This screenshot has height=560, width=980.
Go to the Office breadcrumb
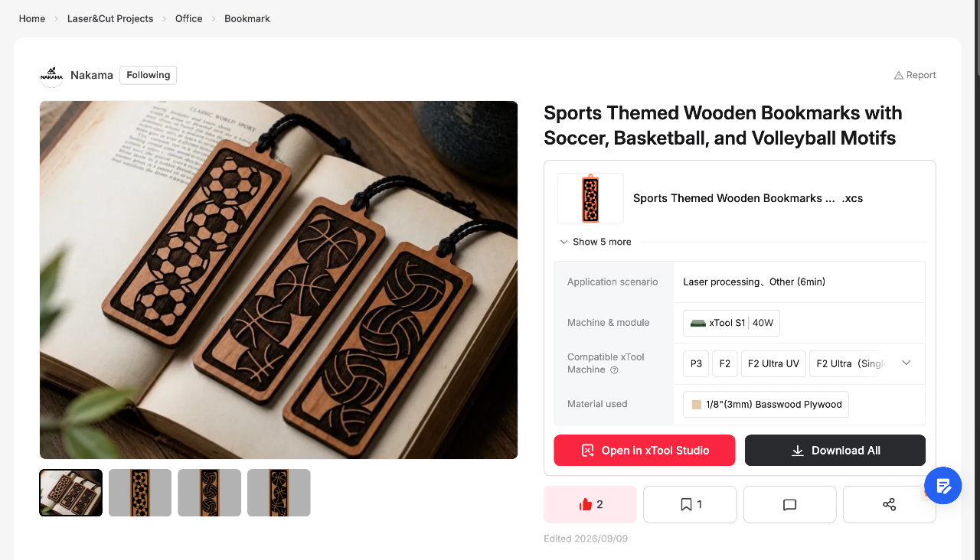click(x=189, y=18)
